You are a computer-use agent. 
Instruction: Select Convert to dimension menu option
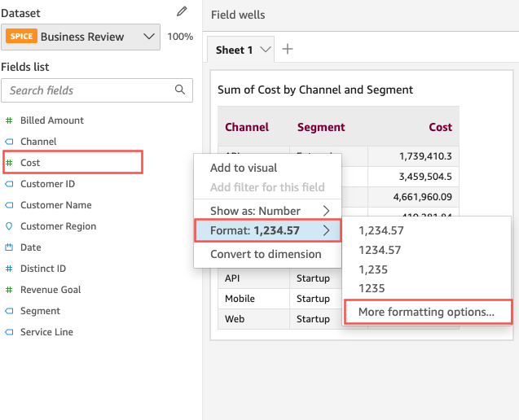[x=266, y=254]
